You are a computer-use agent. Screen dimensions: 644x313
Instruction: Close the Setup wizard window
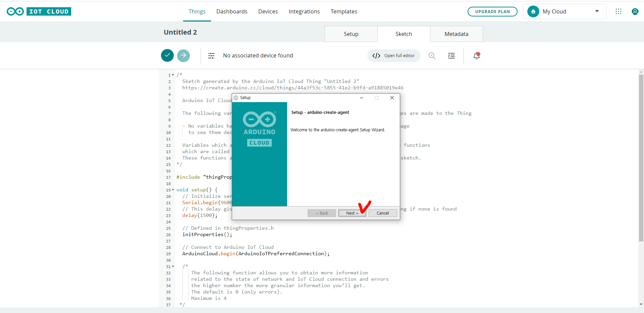coord(392,98)
